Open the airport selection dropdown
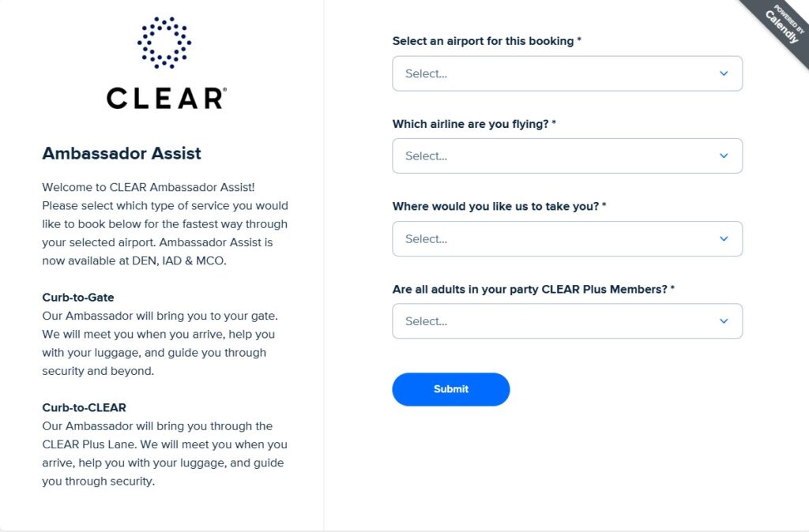 click(x=567, y=73)
